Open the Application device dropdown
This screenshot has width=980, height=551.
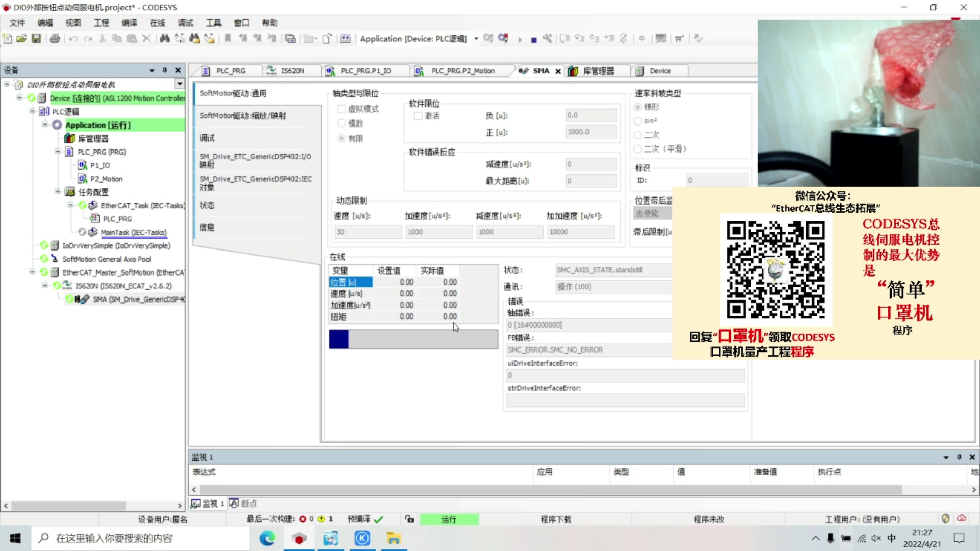coord(476,38)
